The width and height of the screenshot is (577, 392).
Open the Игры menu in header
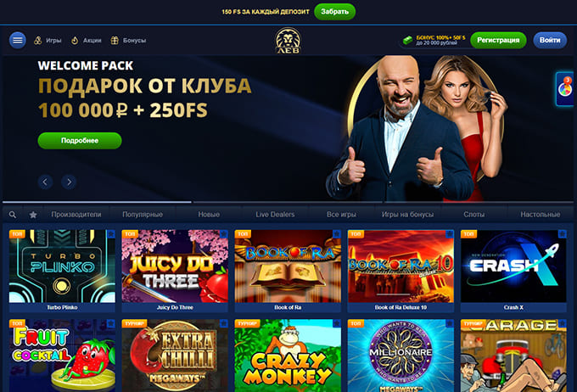pos(48,40)
